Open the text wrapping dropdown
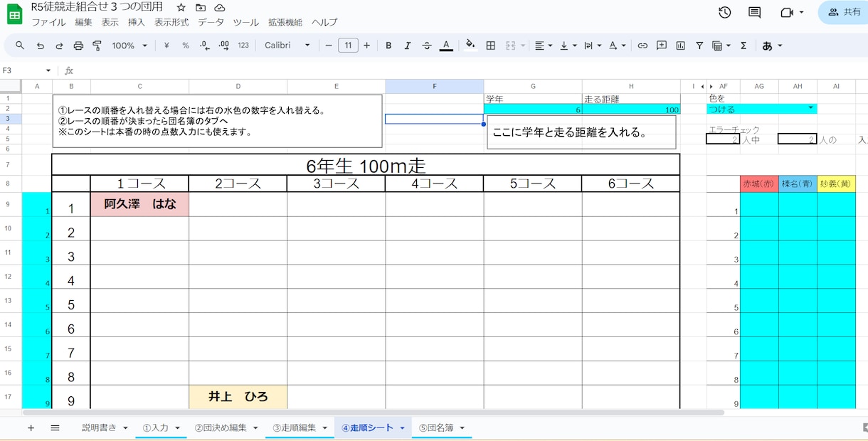This screenshot has width=868, height=441. pos(593,46)
